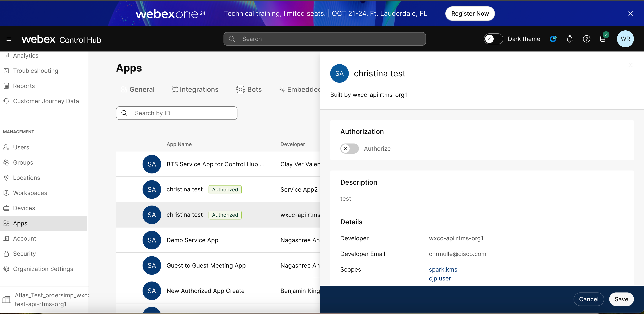Go to Groups management page

[x=23, y=163]
